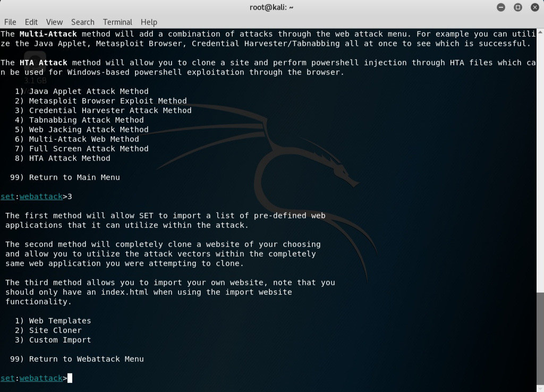Image resolution: width=544 pixels, height=392 pixels.
Task: Click the 'Web Jacking Attack Method' line
Action: click(x=81, y=130)
